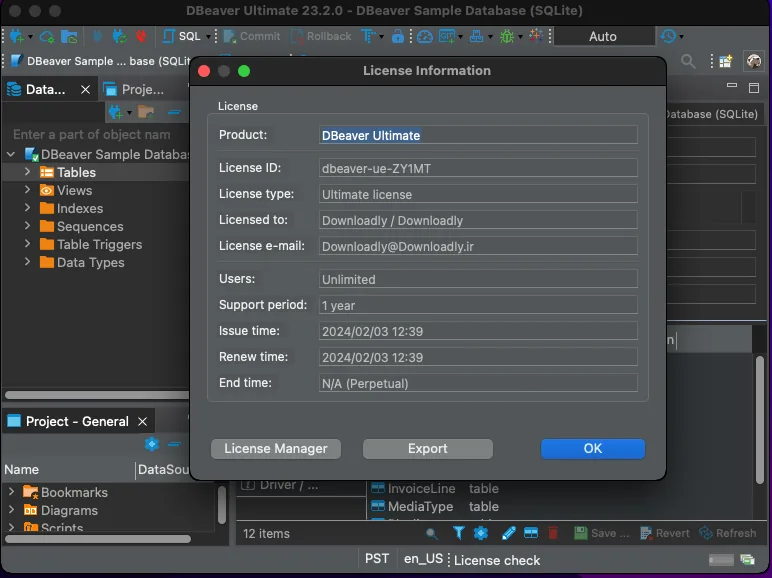Focus the object name filter field
Viewport: 772px width, 578px height.
pyautogui.click(x=98, y=134)
